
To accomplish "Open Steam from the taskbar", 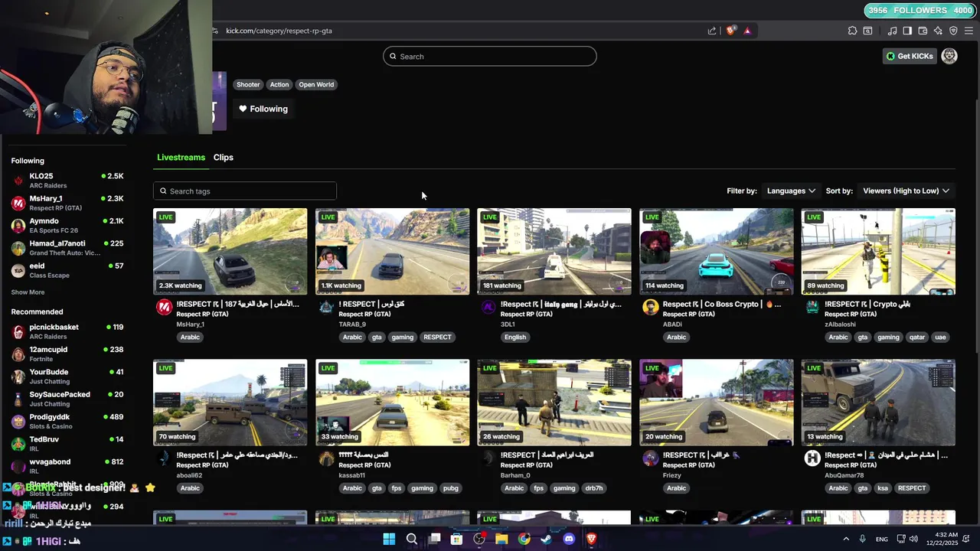I will pyautogui.click(x=547, y=539).
